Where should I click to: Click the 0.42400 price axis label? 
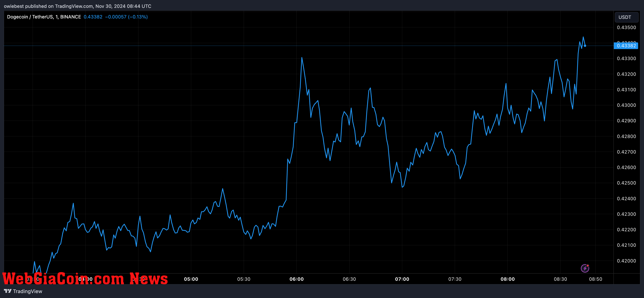(x=626, y=199)
